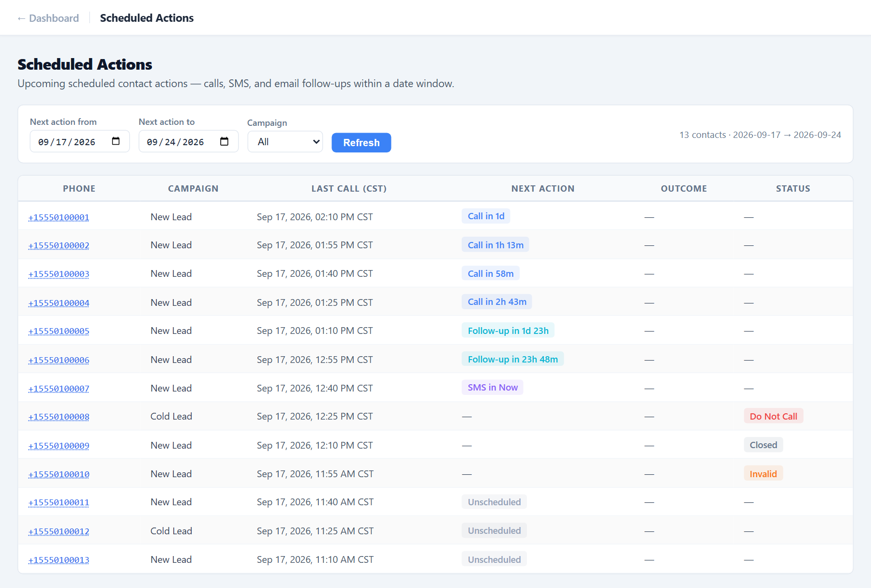Click the CAMPAIGN column header
The image size is (871, 588).
tap(193, 189)
